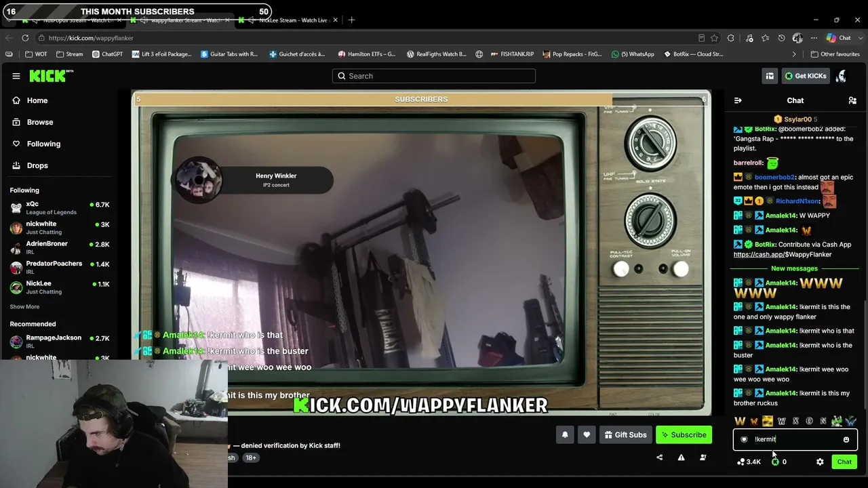
Task: Open the Guitar Tabs bookmark
Action: (229, 54)
